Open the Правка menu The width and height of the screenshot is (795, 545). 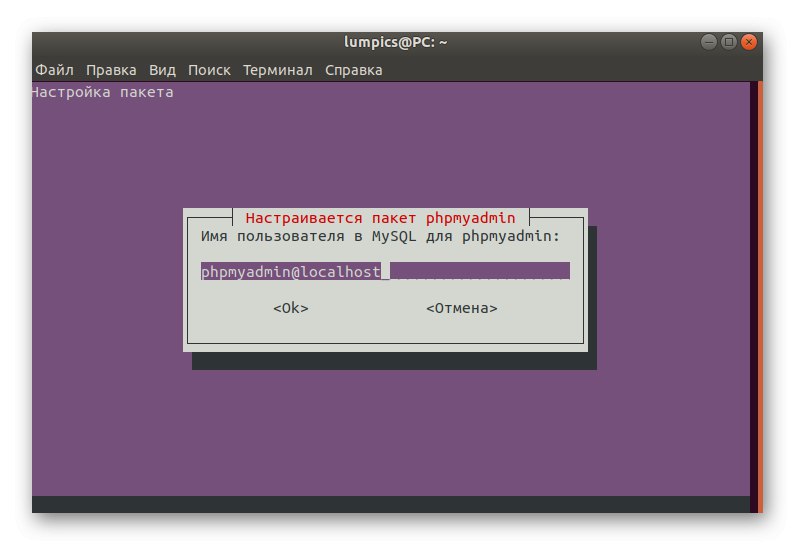(111, 70)
